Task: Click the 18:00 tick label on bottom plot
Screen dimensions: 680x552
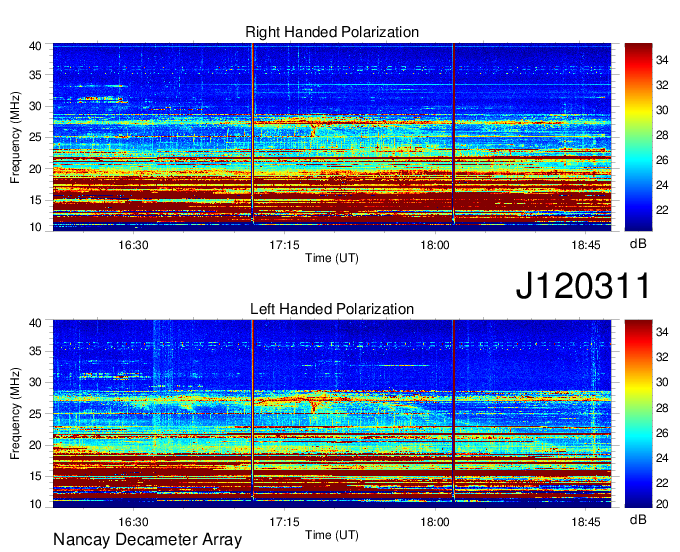Action: (435, 522)
